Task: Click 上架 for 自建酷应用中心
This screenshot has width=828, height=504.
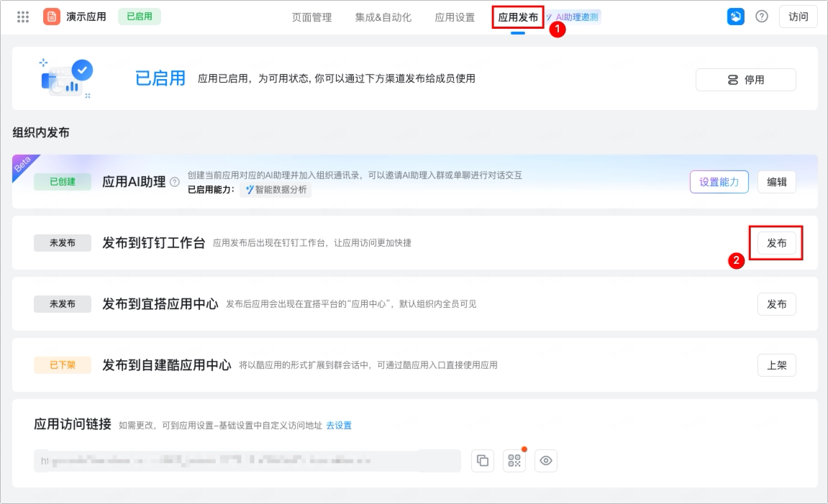Action: [776, 365]
